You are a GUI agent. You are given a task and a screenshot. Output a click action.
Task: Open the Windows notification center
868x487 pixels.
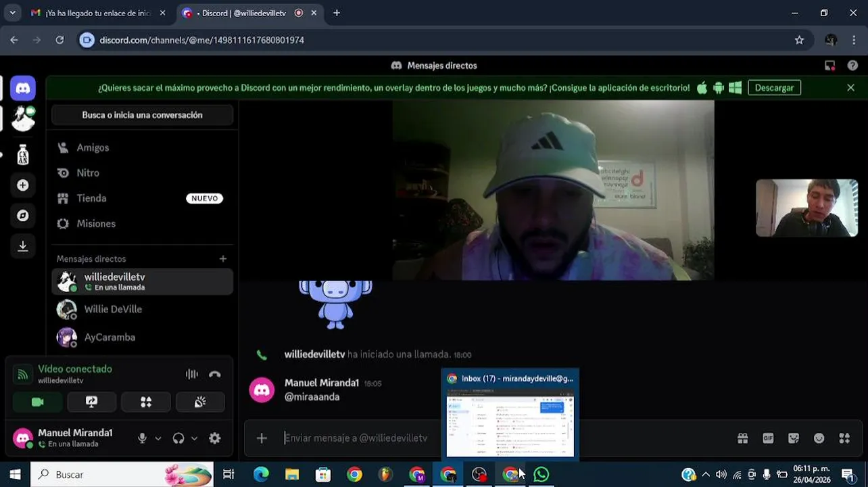click(x=848, y=474)
